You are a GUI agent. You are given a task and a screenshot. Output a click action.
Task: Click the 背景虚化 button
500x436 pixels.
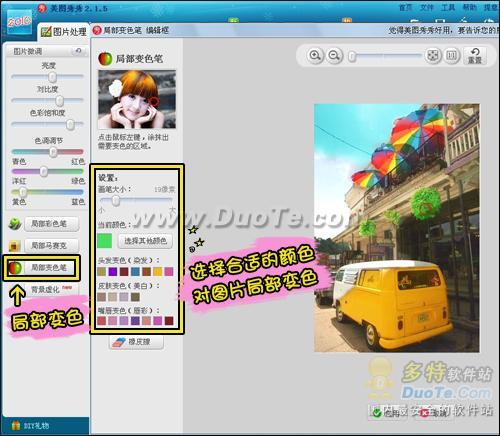pos(51,289)
